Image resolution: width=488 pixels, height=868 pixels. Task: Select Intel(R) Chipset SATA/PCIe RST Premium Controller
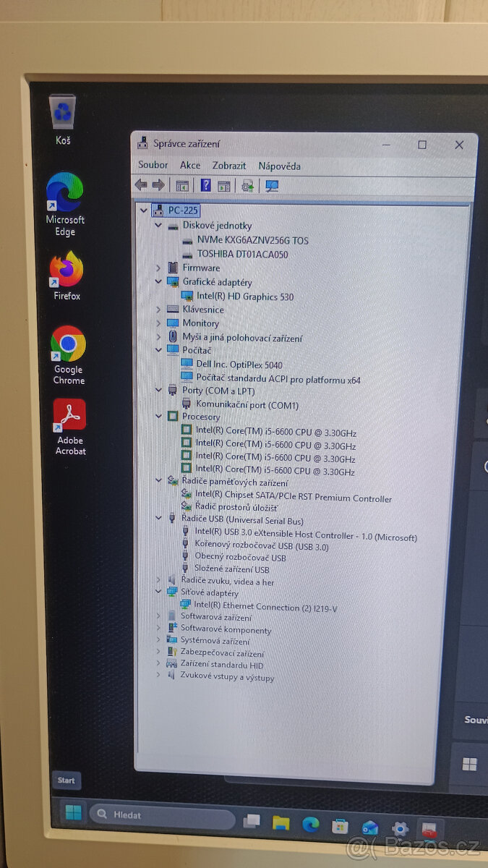point(294,498)
